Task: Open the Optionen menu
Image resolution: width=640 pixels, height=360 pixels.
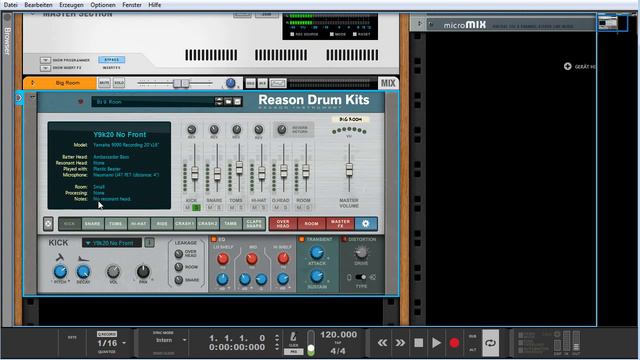Action: (x=103, y=5)
